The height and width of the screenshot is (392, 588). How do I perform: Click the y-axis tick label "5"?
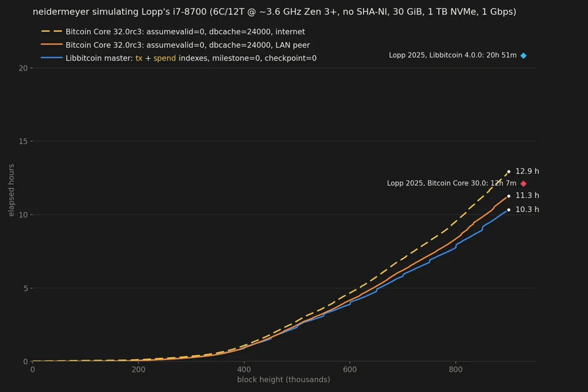click(x=26, y=288)
